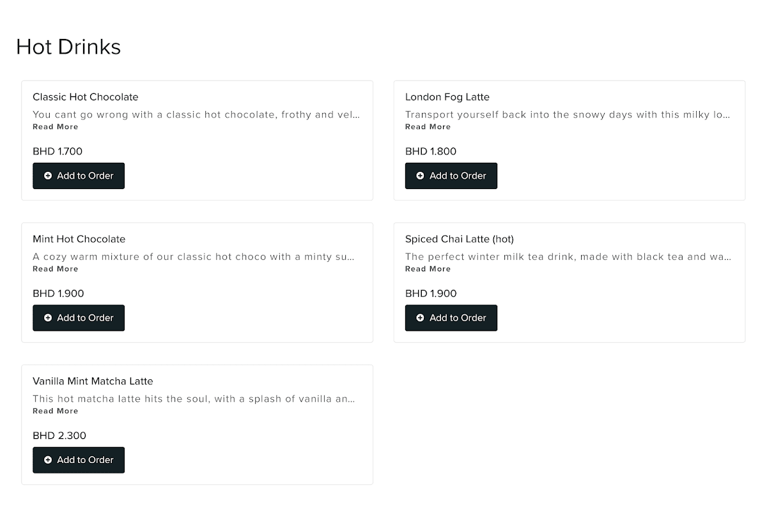
Task: Add Spiced Chai Latte to the order
Action: click(451, 318)
